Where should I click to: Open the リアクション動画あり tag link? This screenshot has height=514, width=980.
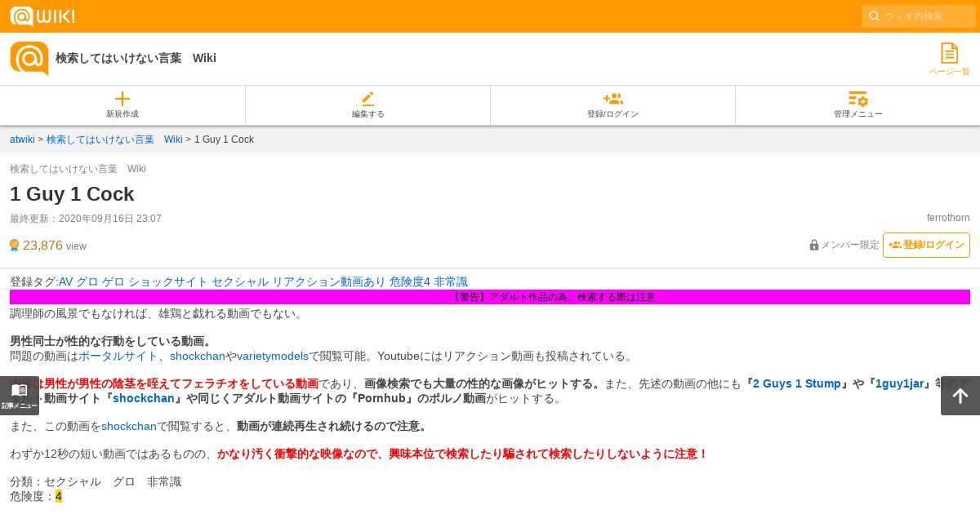pos(328,281)
